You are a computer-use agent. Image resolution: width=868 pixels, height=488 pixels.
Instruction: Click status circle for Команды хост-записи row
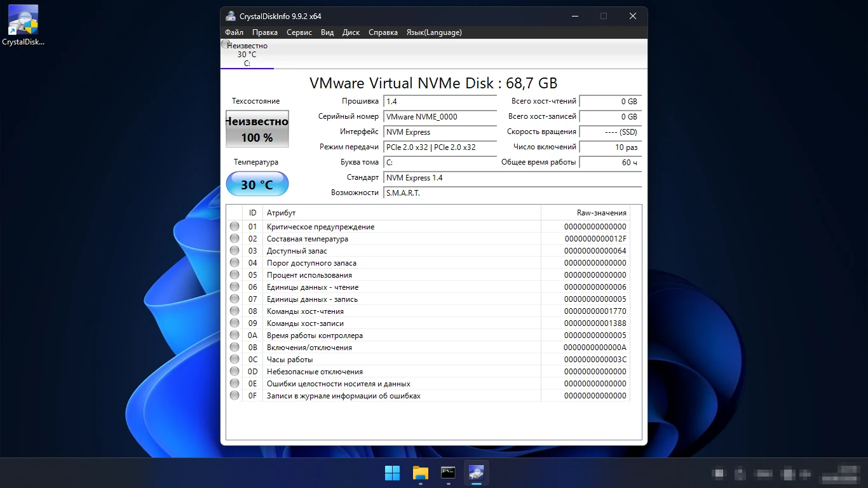(234, 323)
